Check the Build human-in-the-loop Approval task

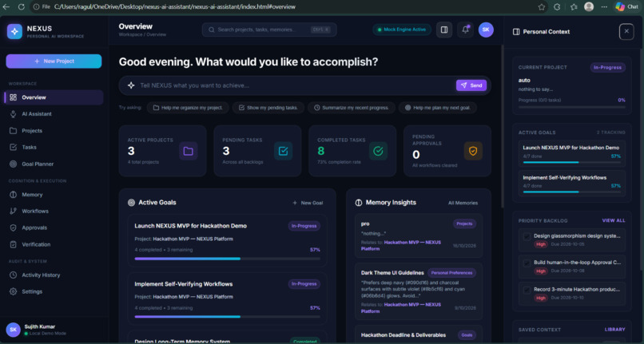(527, 263)
